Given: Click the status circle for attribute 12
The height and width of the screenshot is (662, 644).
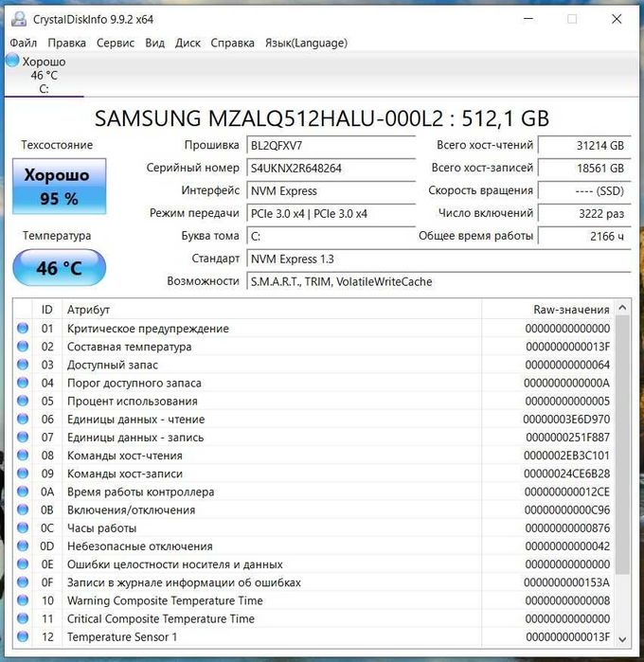Looking at the screenshot, I should coord(23,636).
